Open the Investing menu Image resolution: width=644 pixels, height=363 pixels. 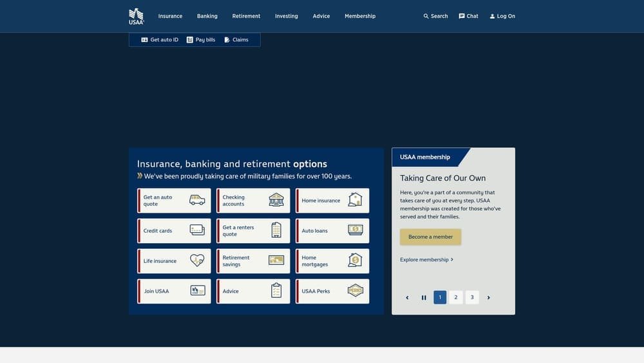point(287,16)
